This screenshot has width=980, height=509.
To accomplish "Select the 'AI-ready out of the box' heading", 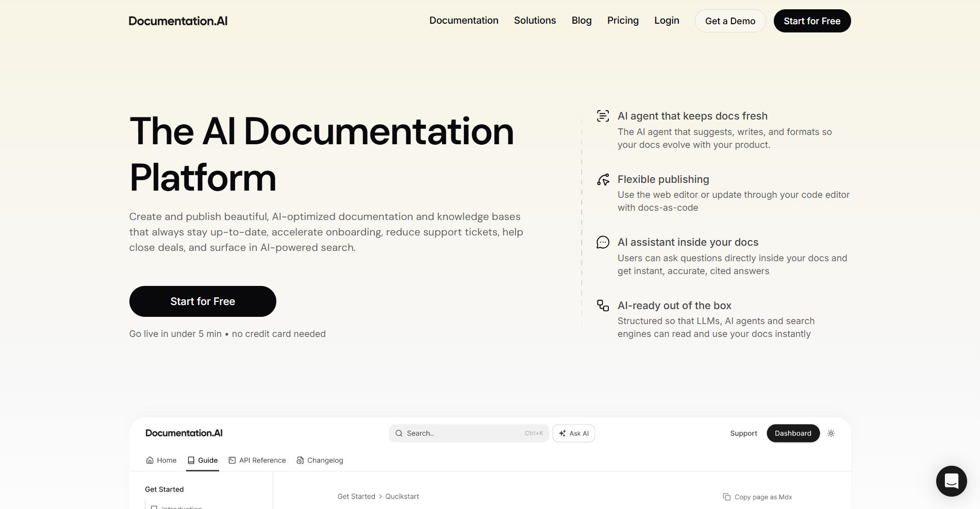I will [x=674, y=306].
